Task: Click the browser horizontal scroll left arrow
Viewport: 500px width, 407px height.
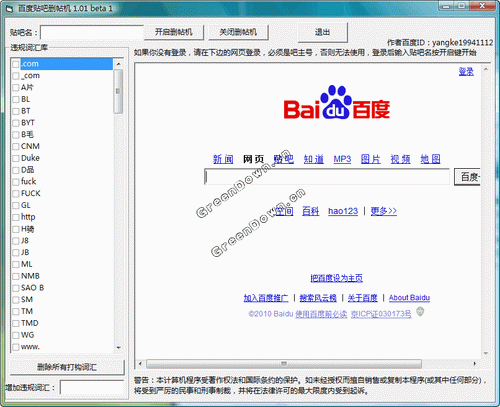Action: 140,363
